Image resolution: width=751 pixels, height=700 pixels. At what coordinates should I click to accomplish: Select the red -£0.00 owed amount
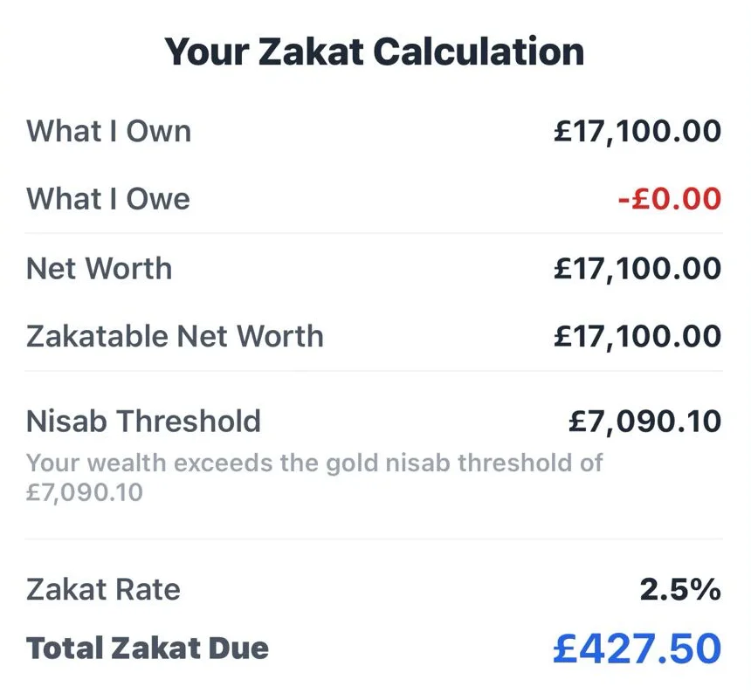pos(670,199)
